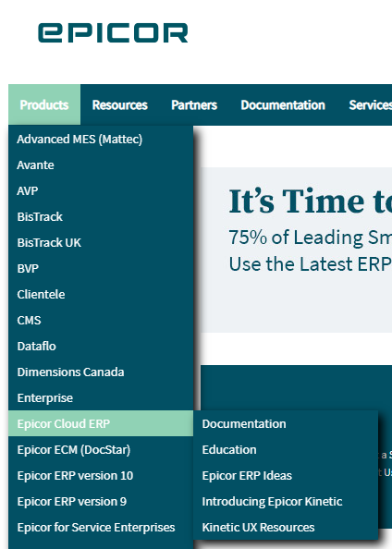Open Clientele product page
Viewport: 392px width, 549px height.
point(101,295)
